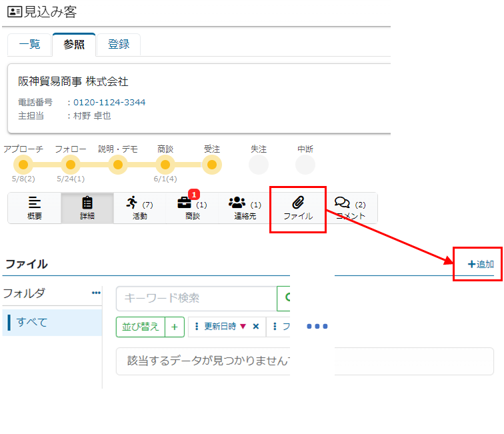This screenshot has width=504, height=434.
Task: Click the 受注 stage marker
Action: point(212,164)
